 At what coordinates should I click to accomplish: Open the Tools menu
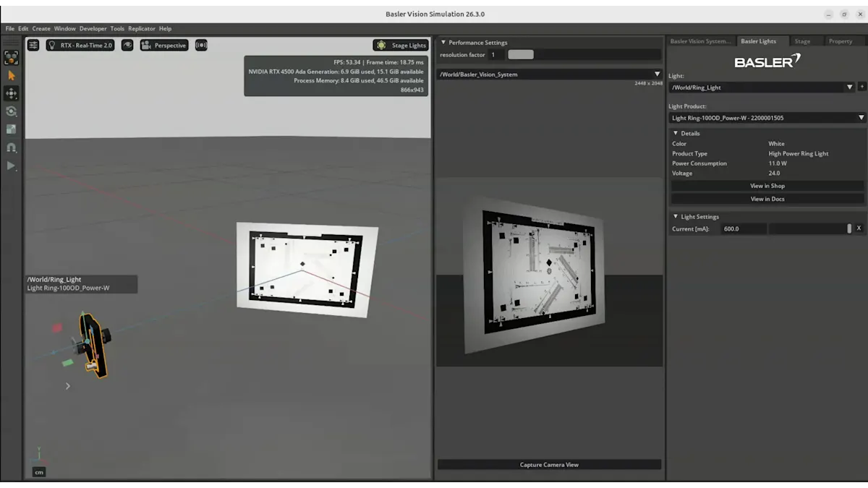(117, 29)
